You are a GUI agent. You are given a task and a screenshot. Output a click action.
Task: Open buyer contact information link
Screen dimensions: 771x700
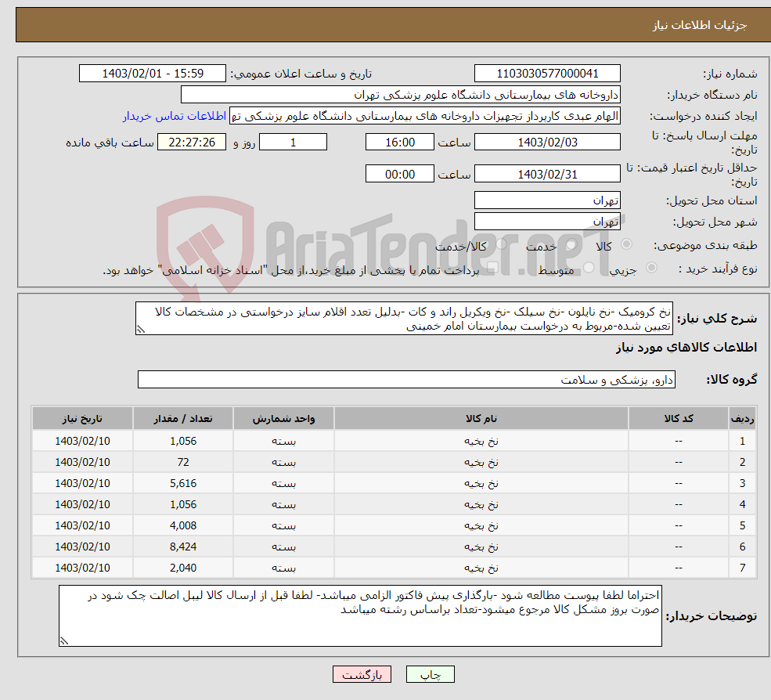tap(175, 116)
